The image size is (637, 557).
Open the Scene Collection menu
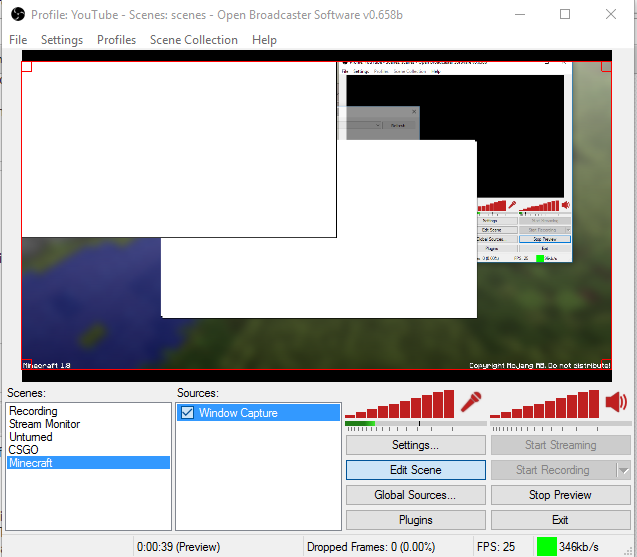click(194, 40)
